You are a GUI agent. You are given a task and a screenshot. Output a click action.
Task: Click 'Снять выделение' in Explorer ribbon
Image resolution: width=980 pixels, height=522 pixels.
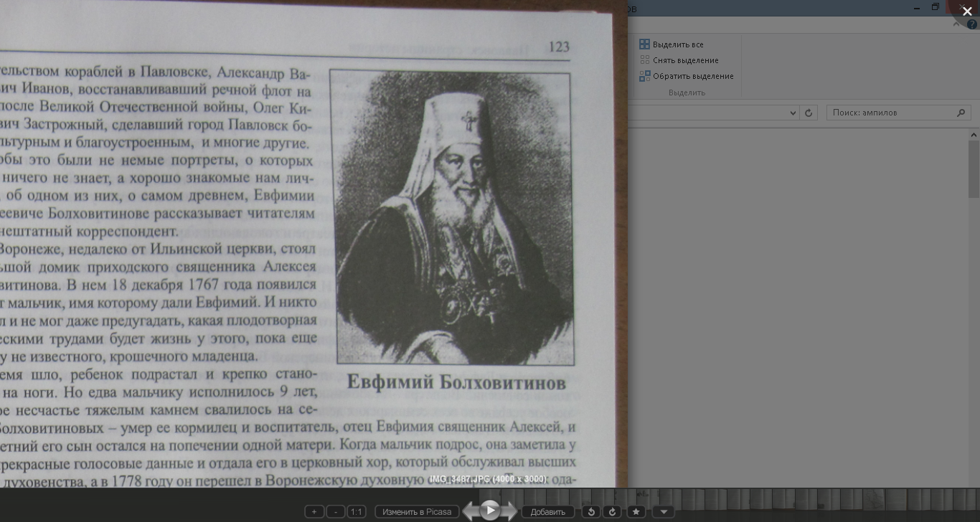(x=679, y=60)
